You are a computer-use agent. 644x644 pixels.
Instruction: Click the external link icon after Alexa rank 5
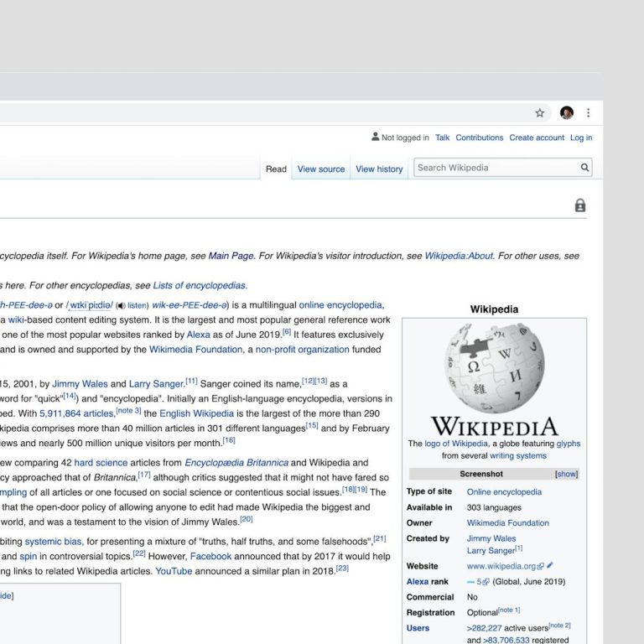coord(486,582)
